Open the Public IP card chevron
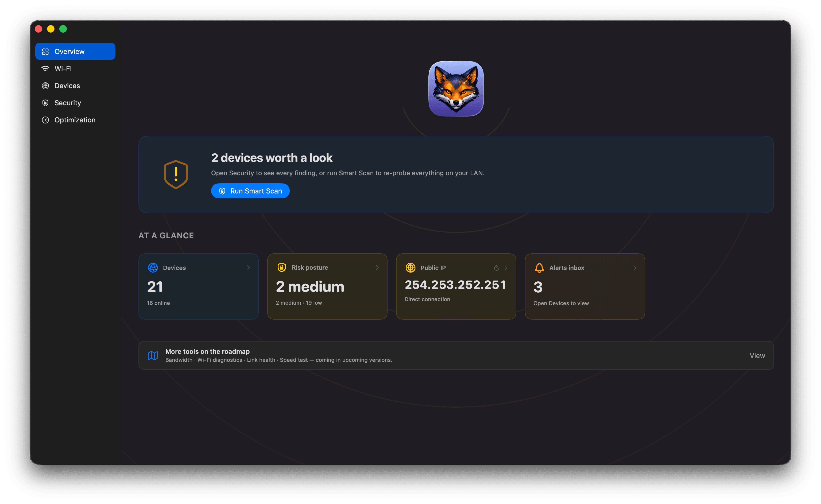 (x=506, y=268)
